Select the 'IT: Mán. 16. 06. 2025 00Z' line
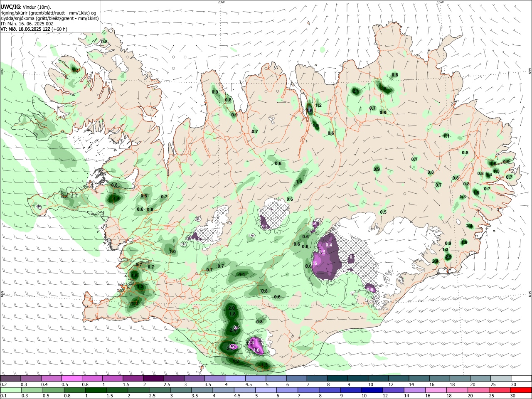The image size is (532, 399). (x=27, y=24)
